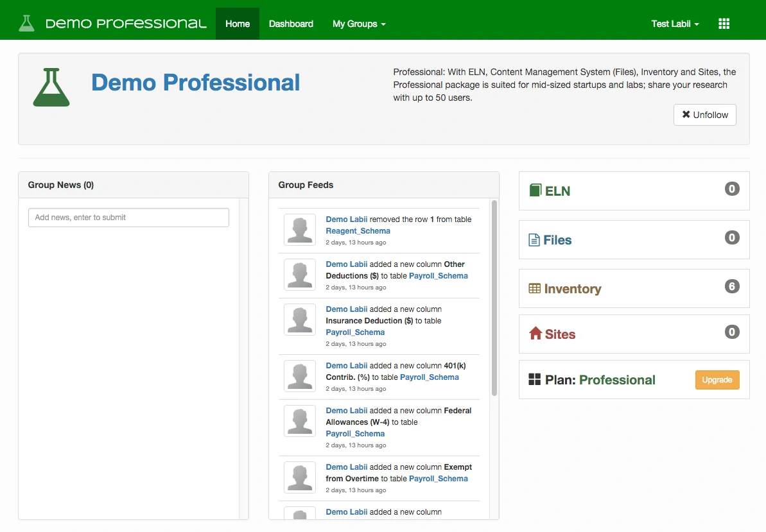
Task: Open the Test Labii user menu
Action: (674, 24)
